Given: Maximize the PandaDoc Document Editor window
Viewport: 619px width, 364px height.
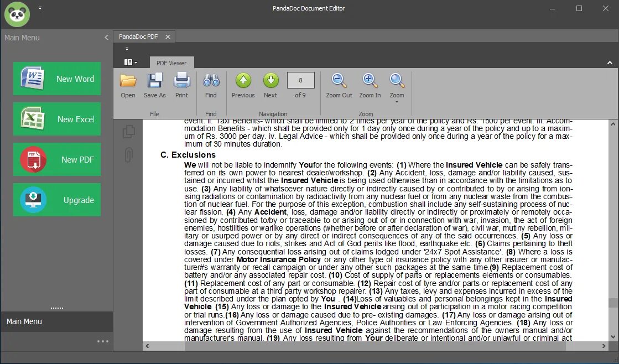Looking at the screenshot, I should pos(579,8).
